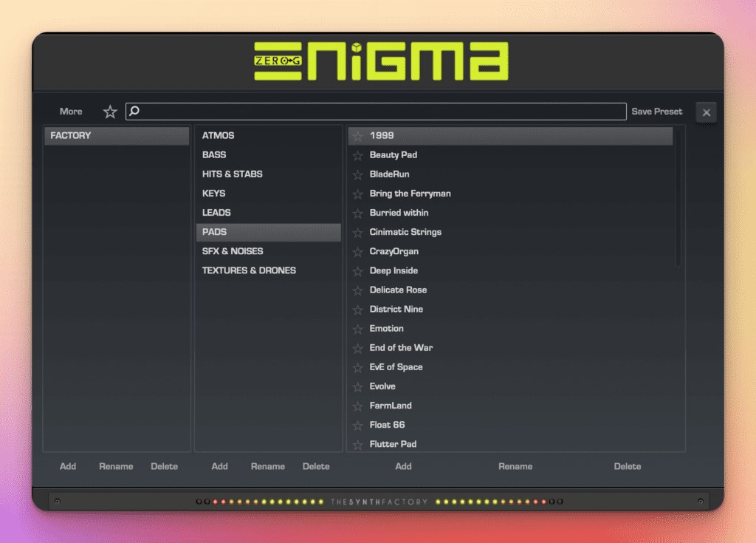Load the BladeRun preset
The width and height of the screenshot is (756, 543).
click(511, 174)
